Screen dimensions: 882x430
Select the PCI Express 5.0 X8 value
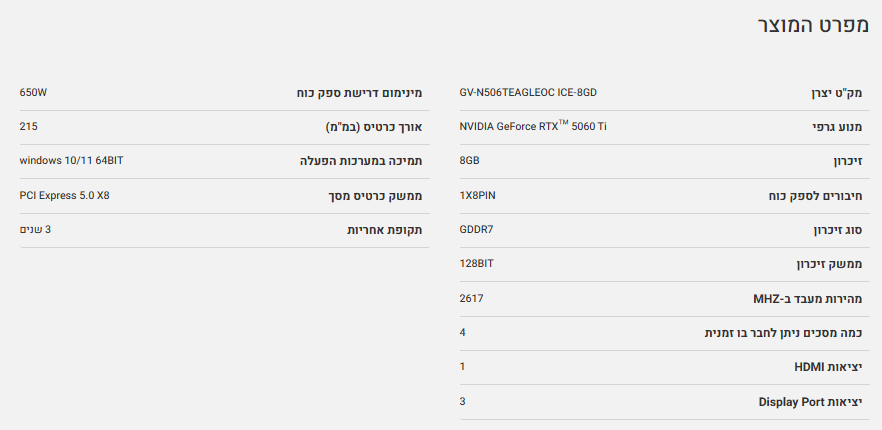(x=64, y=195)
